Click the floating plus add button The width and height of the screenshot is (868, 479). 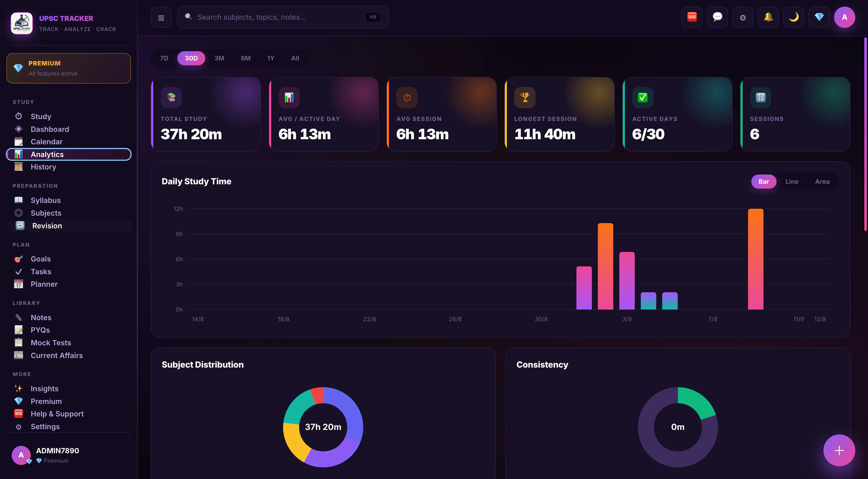coord(839,450)
